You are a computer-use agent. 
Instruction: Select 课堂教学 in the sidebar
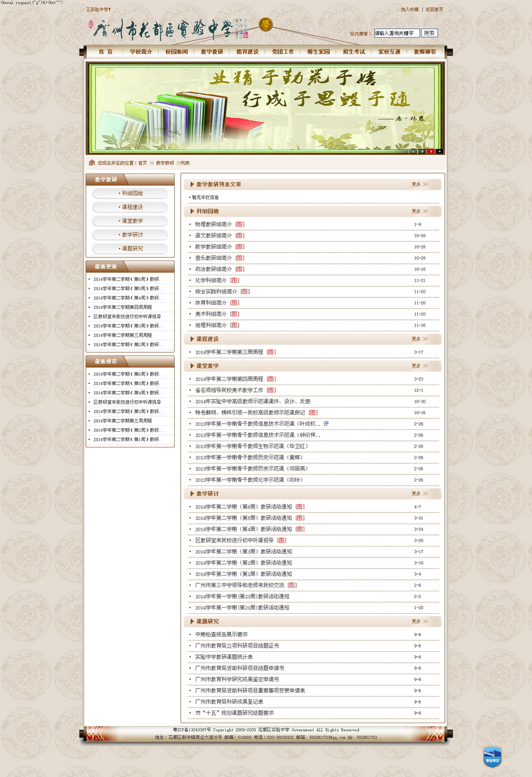(x=130, y=221)
